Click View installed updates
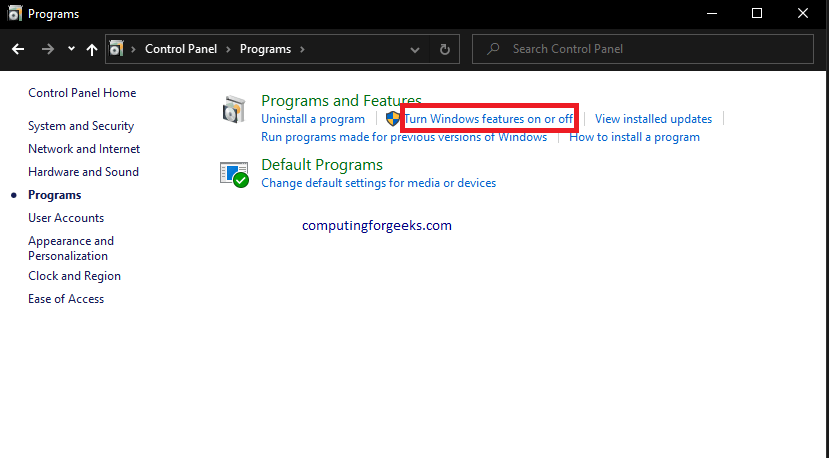 [653, 119]
